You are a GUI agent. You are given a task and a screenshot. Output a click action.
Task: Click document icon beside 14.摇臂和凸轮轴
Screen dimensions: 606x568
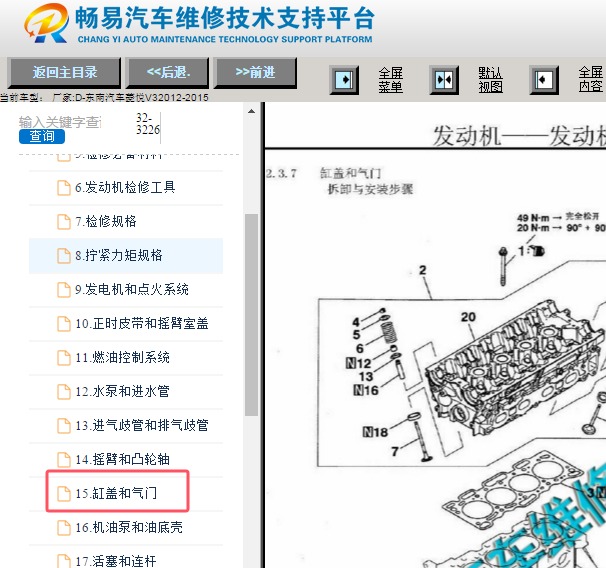pos(64,460)
